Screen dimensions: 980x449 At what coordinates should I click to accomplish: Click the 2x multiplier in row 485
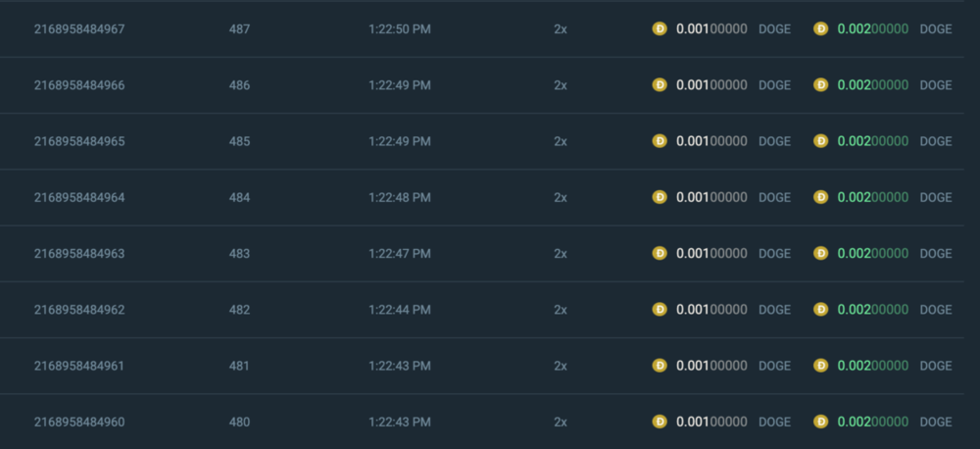[x=561, y=141]
